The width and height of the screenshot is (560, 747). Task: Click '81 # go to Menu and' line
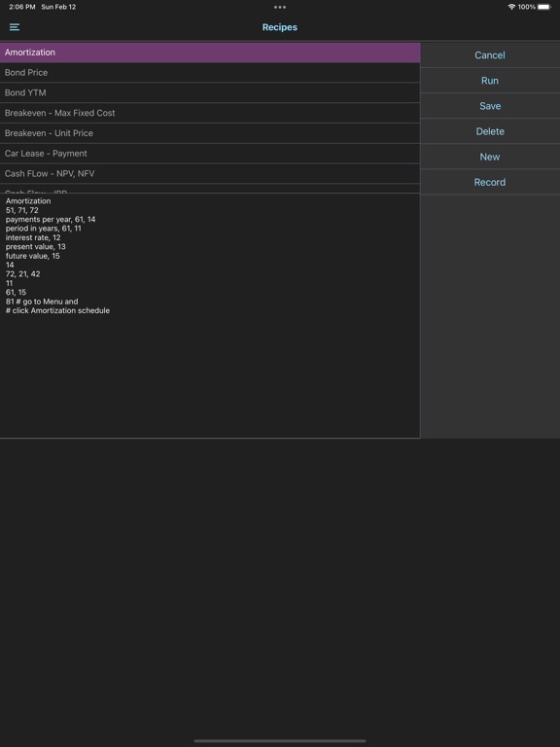point(42,302)
